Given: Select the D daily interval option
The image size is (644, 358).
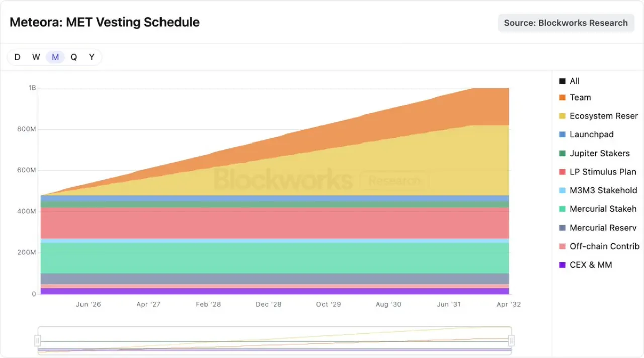Looking at the screenshot, I should 17,57.
